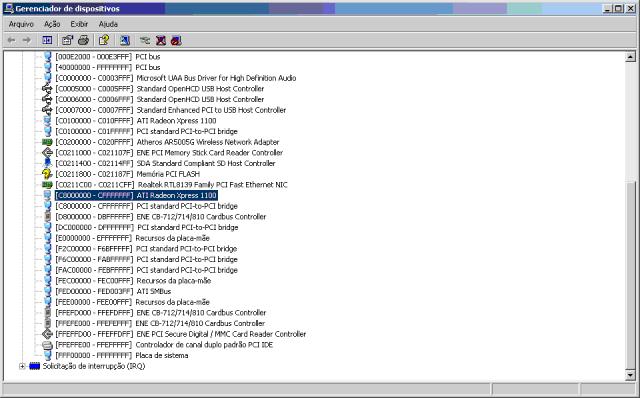Viewport: 640px width, 398px height.
Task: Minimize the Gerenciador de dispositivos window
Action: pyautogui.click(x=607, y=8)
